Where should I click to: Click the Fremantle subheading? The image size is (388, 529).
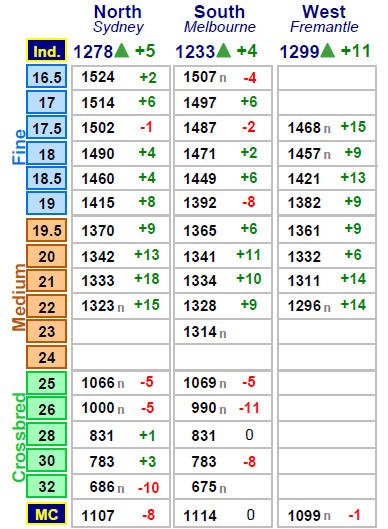pyautogui.click(x=324, y=27)
